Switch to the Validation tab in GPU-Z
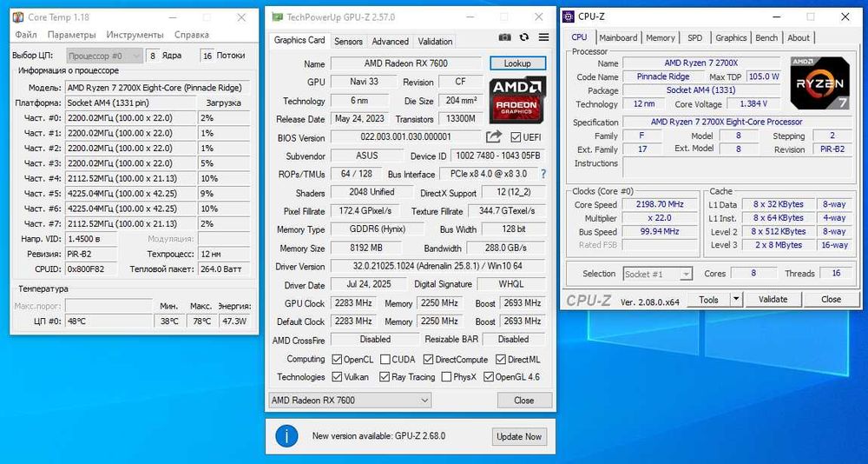This screenshot has width=868, height=464. pyautogui.click(x=435, y=42)
